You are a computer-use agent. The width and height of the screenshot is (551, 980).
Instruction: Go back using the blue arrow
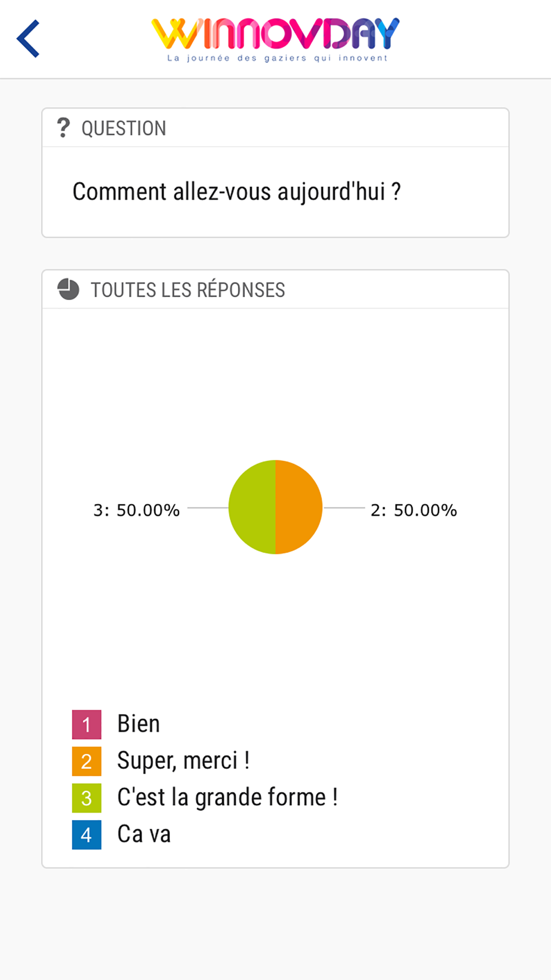point(28,39)
